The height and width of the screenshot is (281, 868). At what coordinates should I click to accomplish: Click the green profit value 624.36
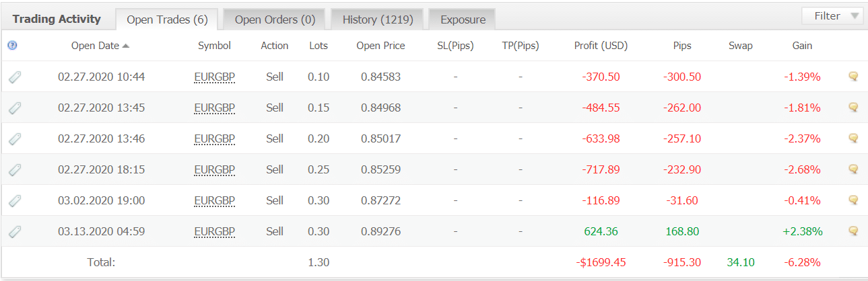tap(601, 231)
